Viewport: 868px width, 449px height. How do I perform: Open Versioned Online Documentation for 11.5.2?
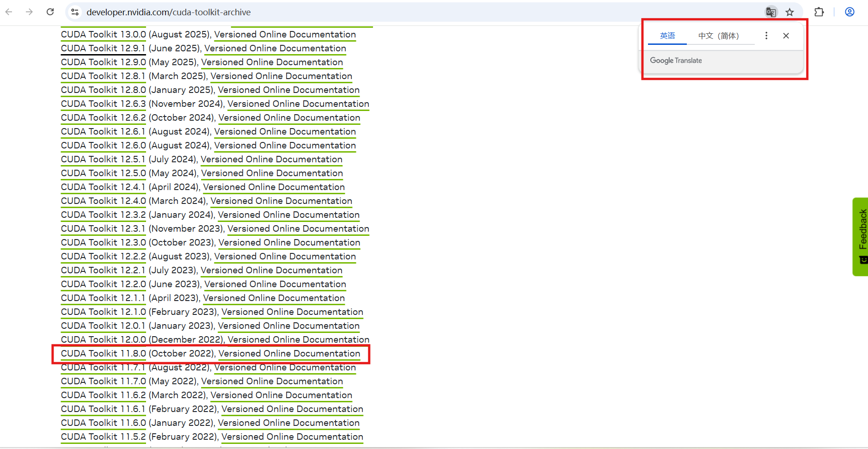click(x=293, y=437)
